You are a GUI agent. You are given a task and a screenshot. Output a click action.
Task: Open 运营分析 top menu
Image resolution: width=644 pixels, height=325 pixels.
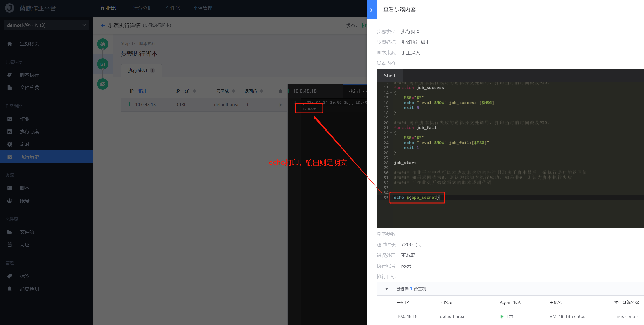[x=143, y=8]
